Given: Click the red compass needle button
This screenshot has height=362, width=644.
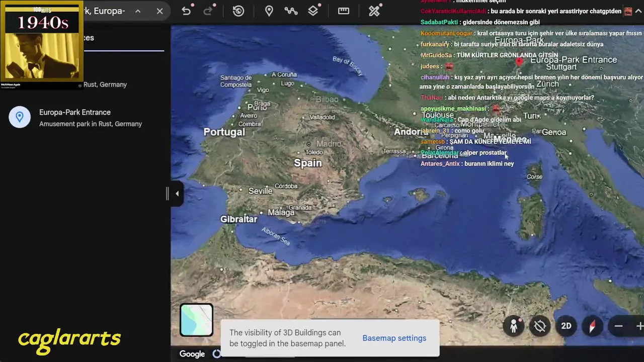Looking at the screenshot, I should coord(592,326).
